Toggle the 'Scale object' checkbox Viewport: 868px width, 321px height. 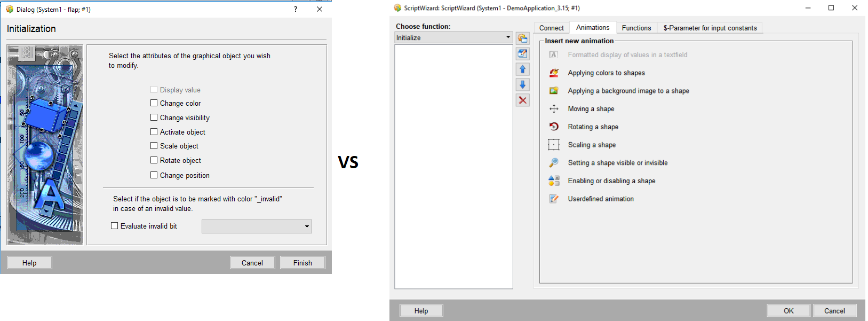[154, 146]
